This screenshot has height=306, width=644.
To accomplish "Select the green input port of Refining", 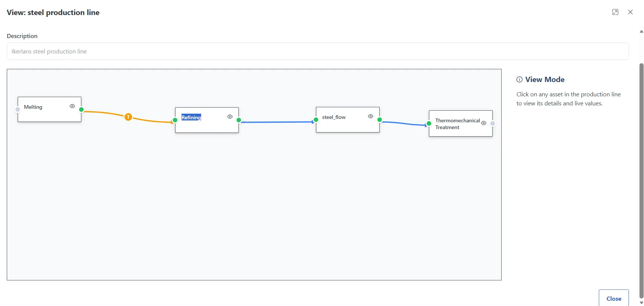I will (x=175, y=120).
